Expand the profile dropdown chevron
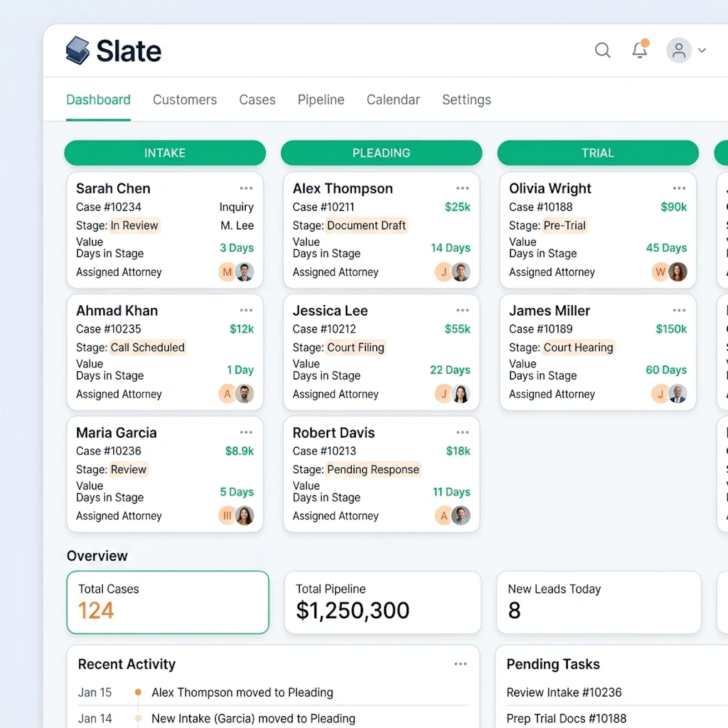Image resolution: width=728 pixels, height=728 pixels. coord(702,51)
